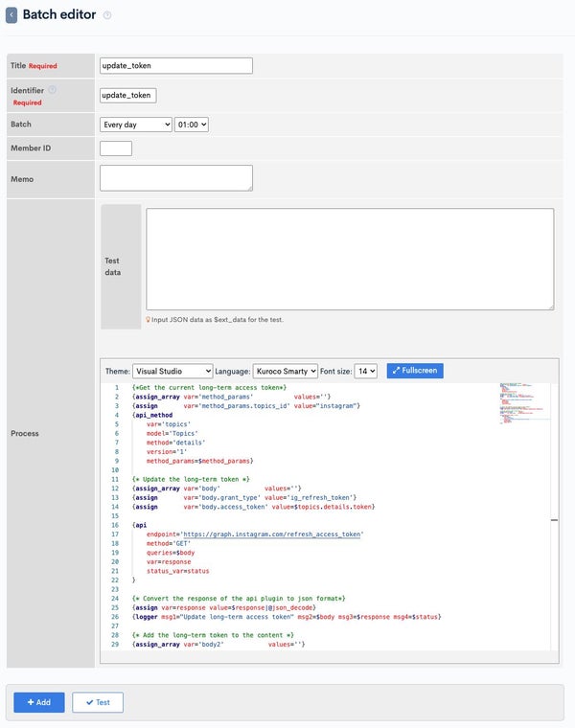Click 'value=$topics.details.token' on line 14
The height and width of the screenshot is (728, 575).
tap(322, 507)
